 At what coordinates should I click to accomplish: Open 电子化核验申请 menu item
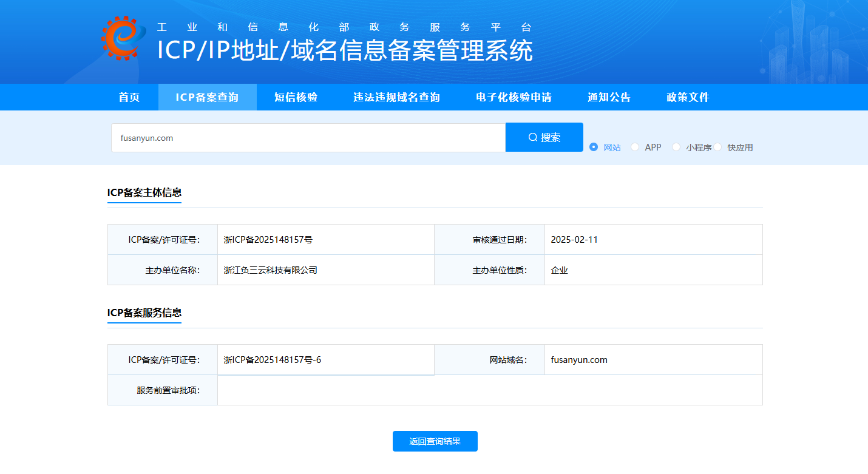click(x=514, y=97)
